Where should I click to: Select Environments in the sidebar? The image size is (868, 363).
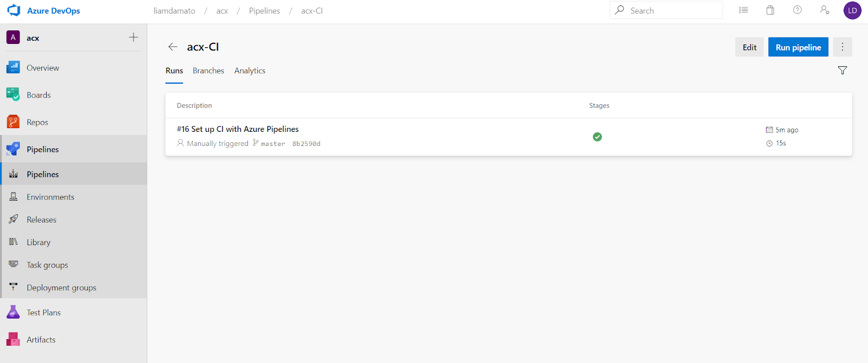coord(50,197)
